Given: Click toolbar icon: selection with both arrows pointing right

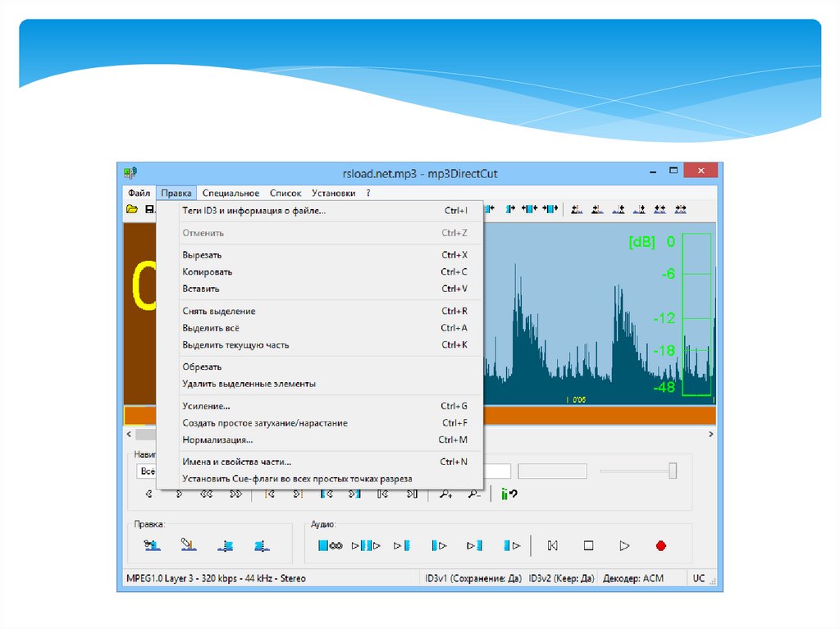Looking at the screenshot, I should coord(550,209).
